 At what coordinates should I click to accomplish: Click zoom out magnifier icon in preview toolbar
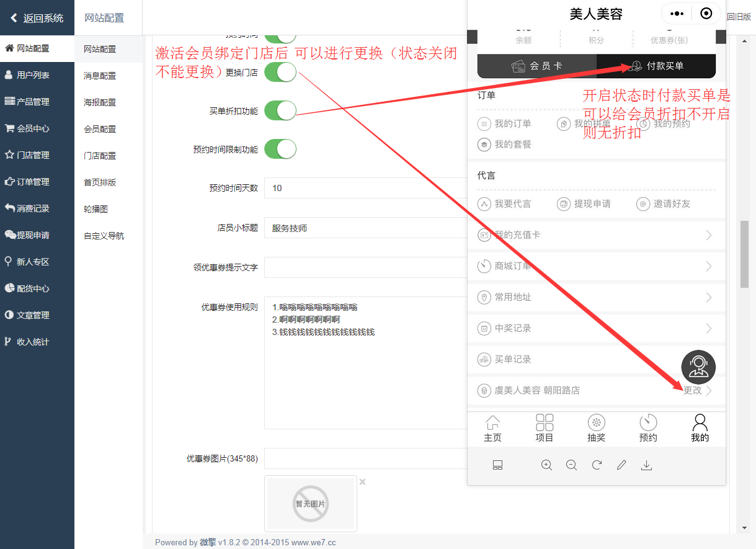571,465
